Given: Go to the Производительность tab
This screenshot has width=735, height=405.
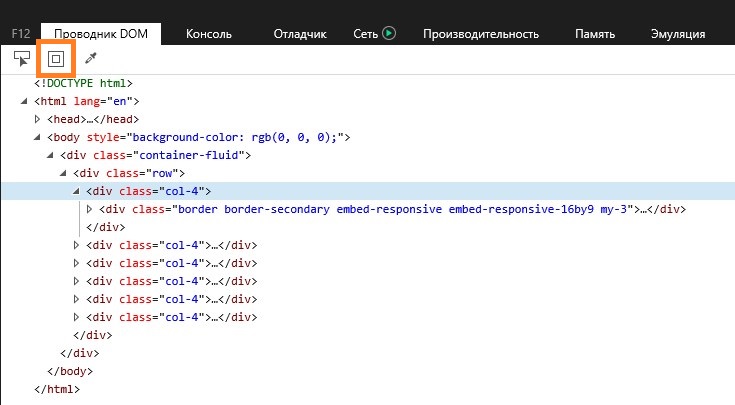Looking at the screenshot, I should (x=481, y=34).
